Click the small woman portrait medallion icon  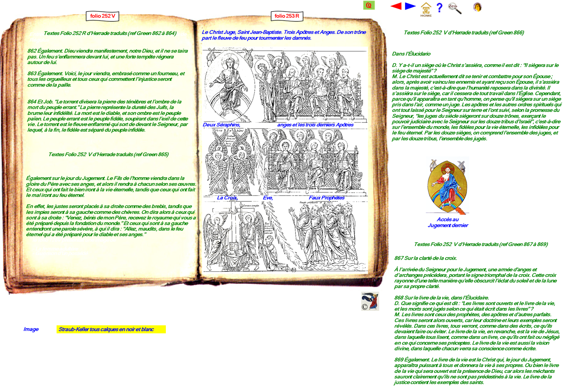[477, 7]
